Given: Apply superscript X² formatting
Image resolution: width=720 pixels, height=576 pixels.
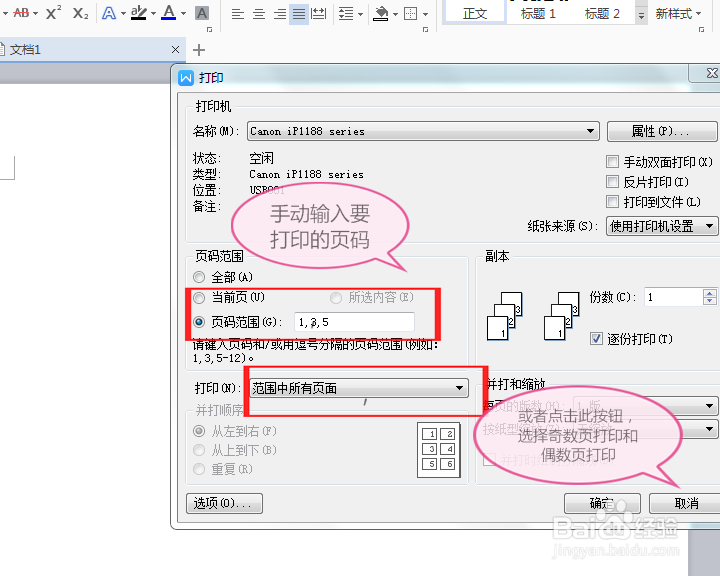Looking at the screenshot, I should 53,13.
